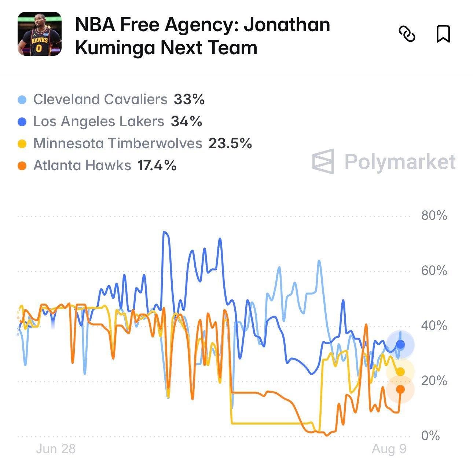
Task: Click the Timberwolves yellow endpoint marker
Action: click(x=400, y=372)
